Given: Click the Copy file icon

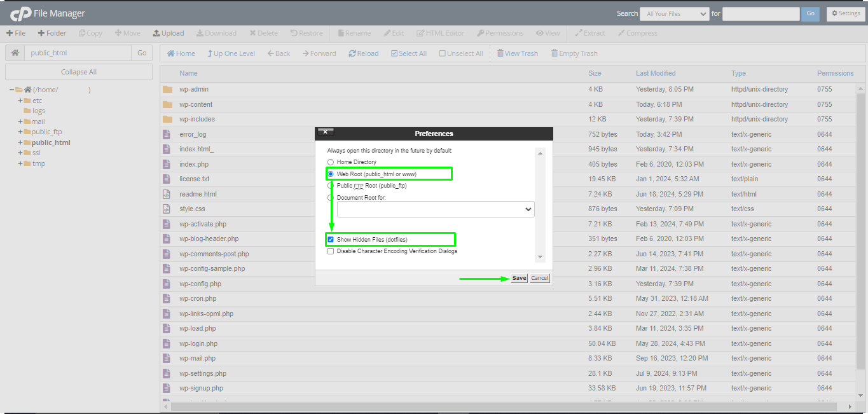Looking at the screenshot, I should 90,32.
